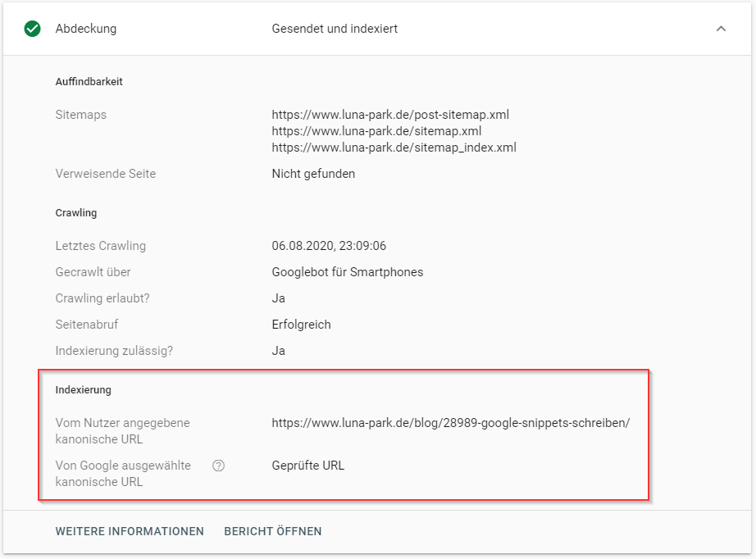This screenshot has width=756, height=559.
Task: Click the Abdeckung section title
Action: coord(86,29)
